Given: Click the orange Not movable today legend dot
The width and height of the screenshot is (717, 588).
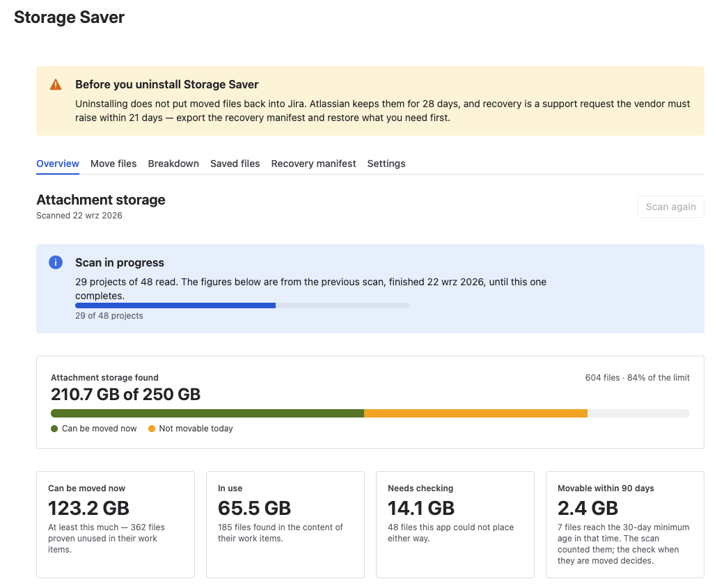Looking at the screenshot, I should point(152,429).
